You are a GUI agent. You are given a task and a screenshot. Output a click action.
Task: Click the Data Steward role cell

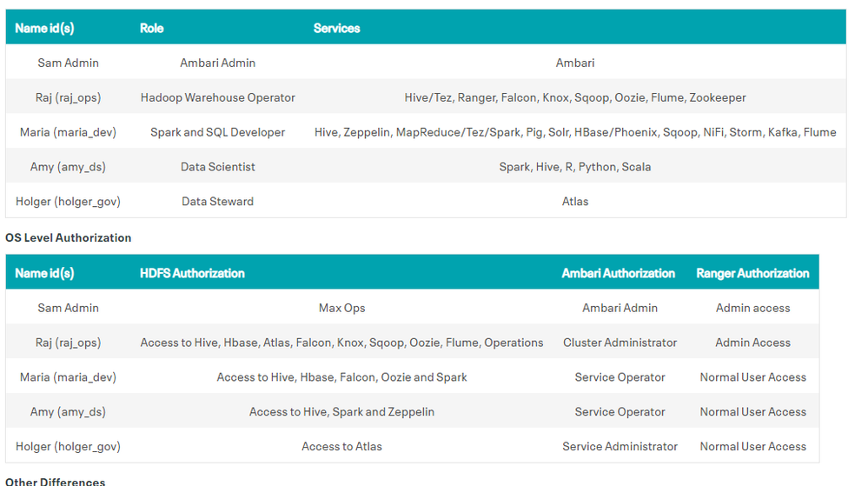click(x=218, y=201)
